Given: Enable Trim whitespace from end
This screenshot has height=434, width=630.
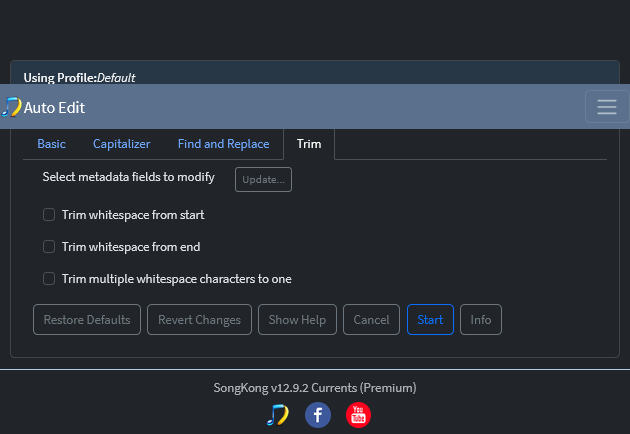Looking at the screenshot, I should 49,246.
